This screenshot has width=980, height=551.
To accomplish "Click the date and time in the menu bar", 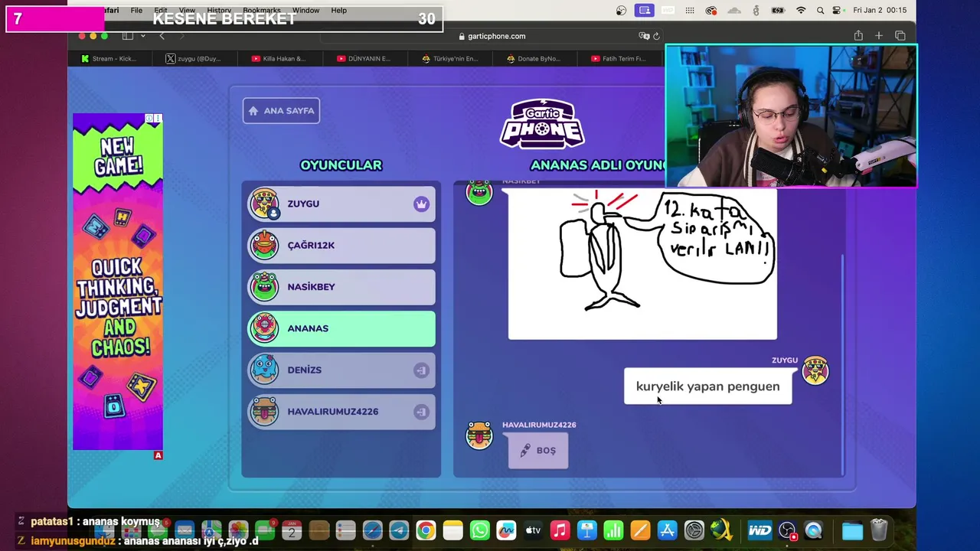I will (880, 10).
